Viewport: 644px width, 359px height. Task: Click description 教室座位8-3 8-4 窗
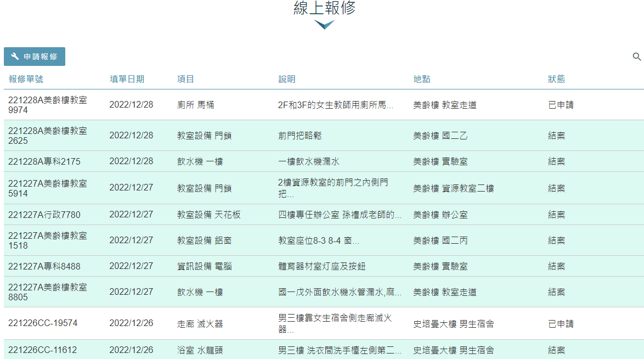[318, 240]
